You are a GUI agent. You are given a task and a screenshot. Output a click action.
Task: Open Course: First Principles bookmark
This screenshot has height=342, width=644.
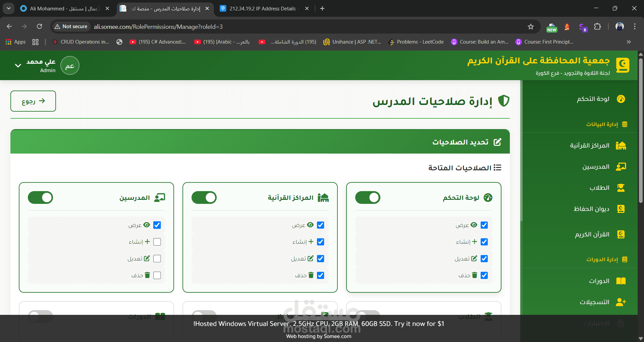click(544, 42)
